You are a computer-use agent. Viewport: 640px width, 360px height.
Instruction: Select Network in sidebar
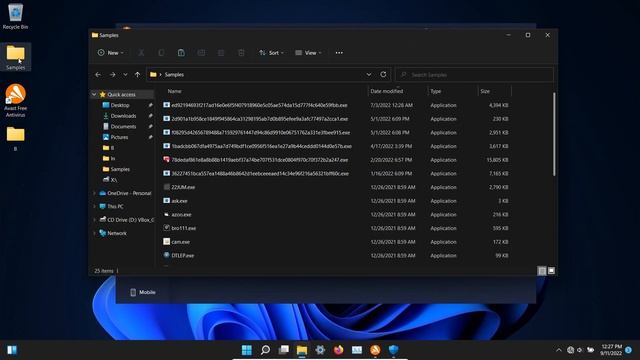pos(117,233)
